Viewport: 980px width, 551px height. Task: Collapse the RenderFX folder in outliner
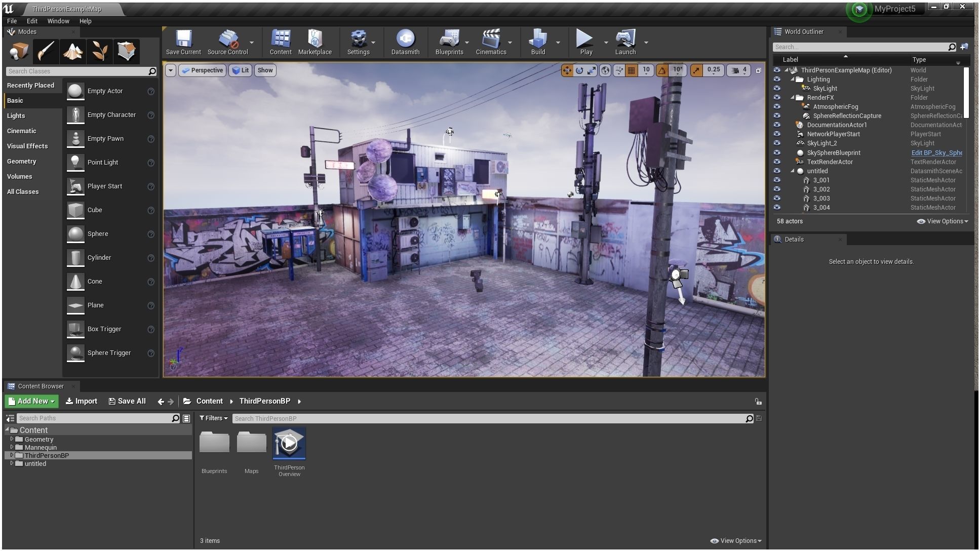[x=793, y=98]
